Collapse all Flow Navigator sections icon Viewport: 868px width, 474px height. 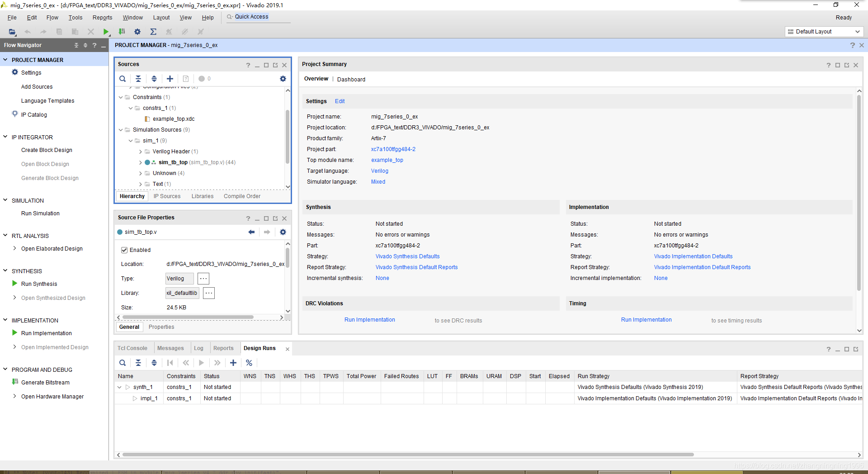[76, 45]
